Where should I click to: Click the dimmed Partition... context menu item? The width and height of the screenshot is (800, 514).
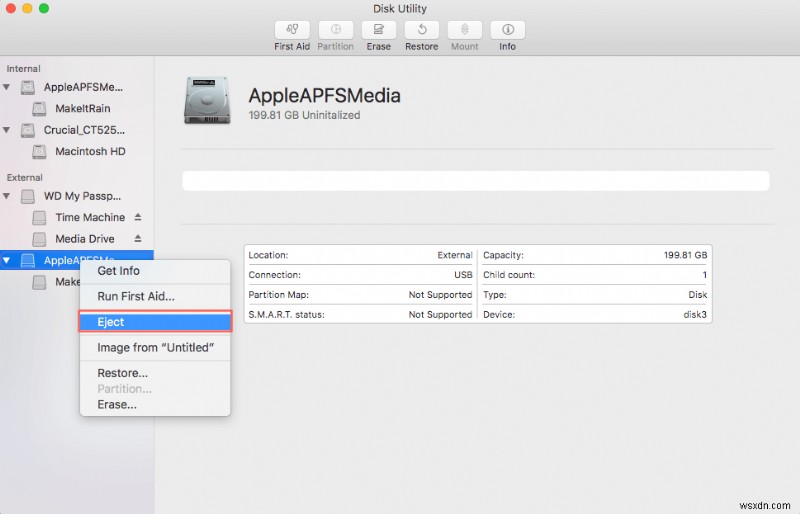[155, 389]
